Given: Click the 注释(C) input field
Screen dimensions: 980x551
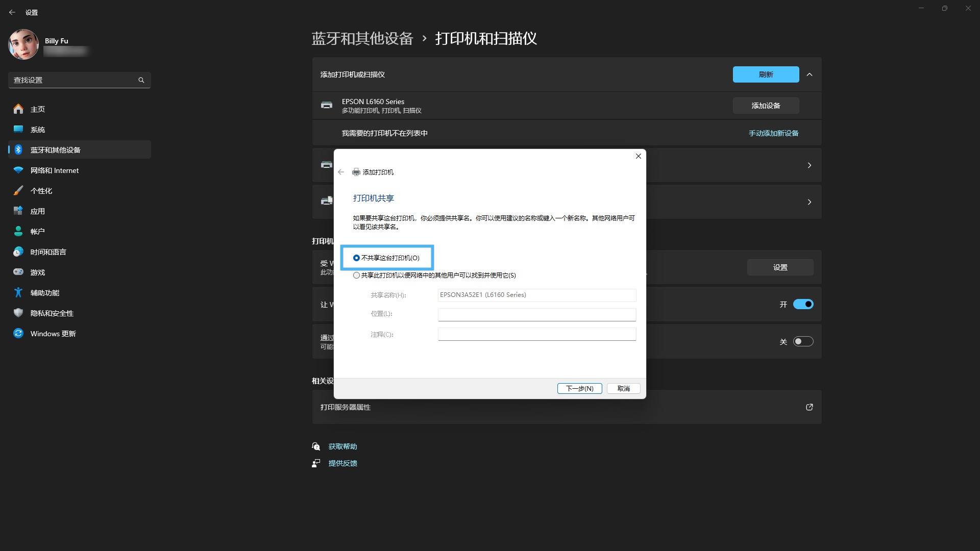Looking at the screenshot, I should coord(537,335).
